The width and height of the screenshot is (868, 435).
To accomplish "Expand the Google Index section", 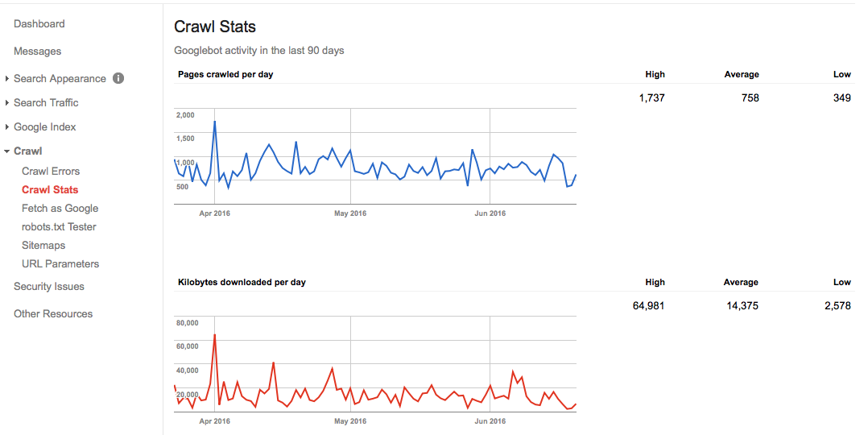I will click(x=7, y=127).
